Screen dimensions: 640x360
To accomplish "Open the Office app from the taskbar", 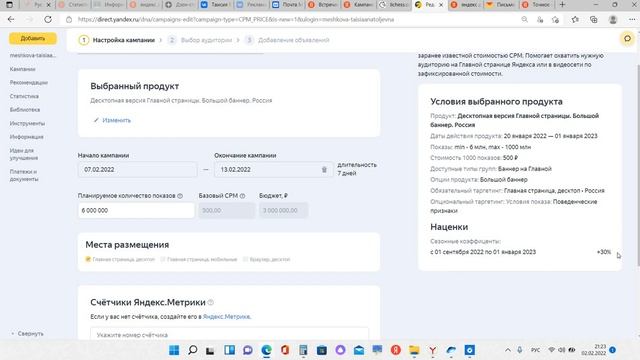I will click(285, 350).
